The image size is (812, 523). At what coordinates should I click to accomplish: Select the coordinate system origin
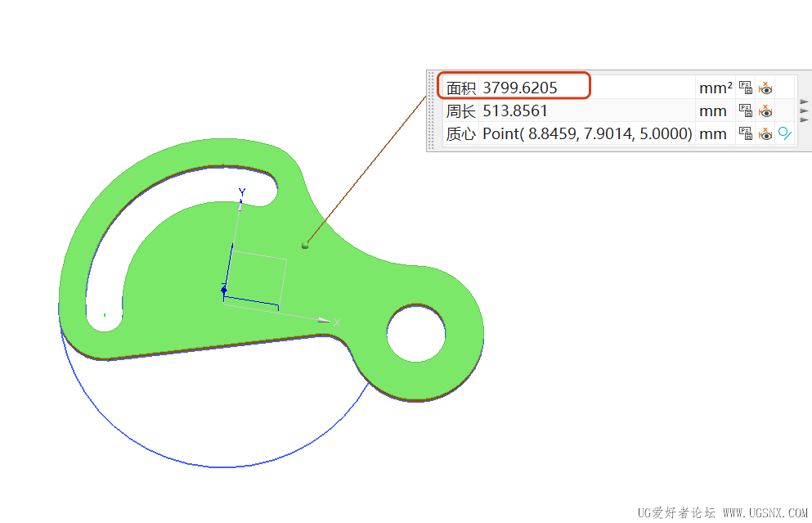click(x=224, y=290)
